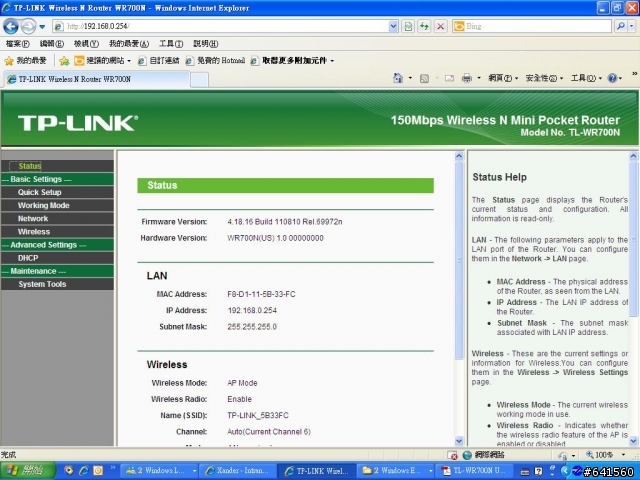
Task: Click the empty new tab button
Action: pos(200,80)
